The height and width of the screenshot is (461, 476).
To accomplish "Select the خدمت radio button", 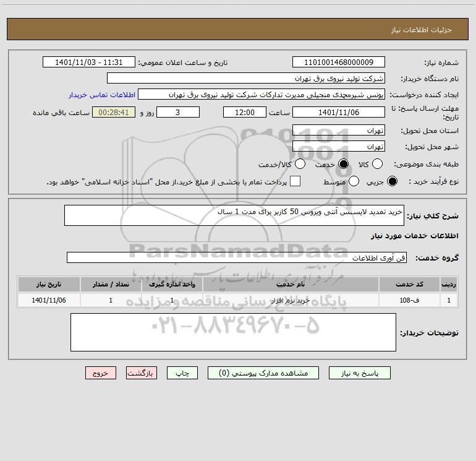I will pos(343,164).
